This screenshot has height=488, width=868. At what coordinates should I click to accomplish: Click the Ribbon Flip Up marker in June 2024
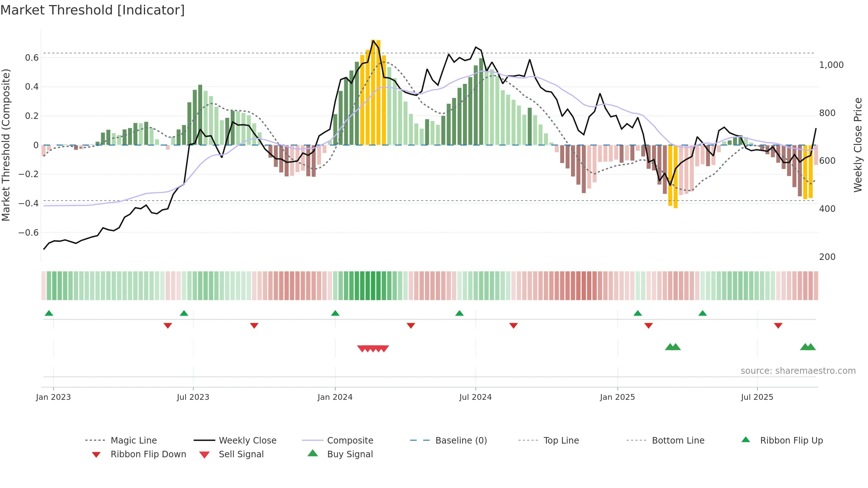coord(459,313)
